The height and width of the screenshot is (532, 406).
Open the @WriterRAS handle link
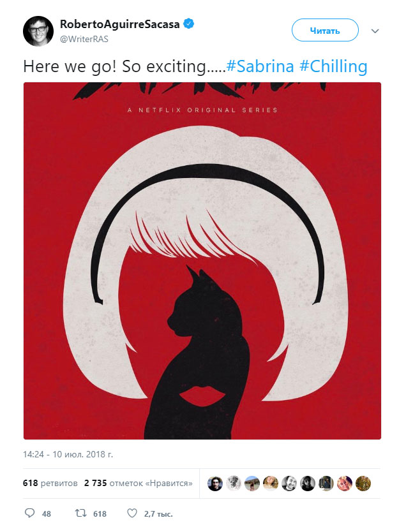[x=84, y=40]
